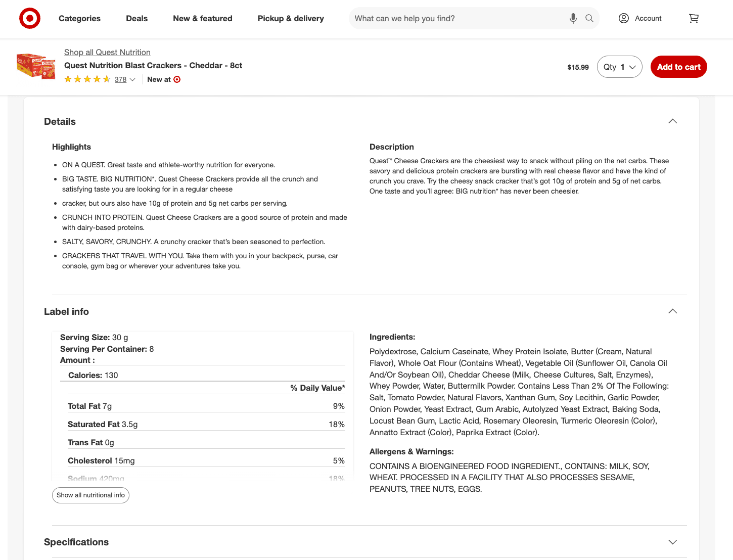Click the Saturated Fat 3.5g row

206,424
